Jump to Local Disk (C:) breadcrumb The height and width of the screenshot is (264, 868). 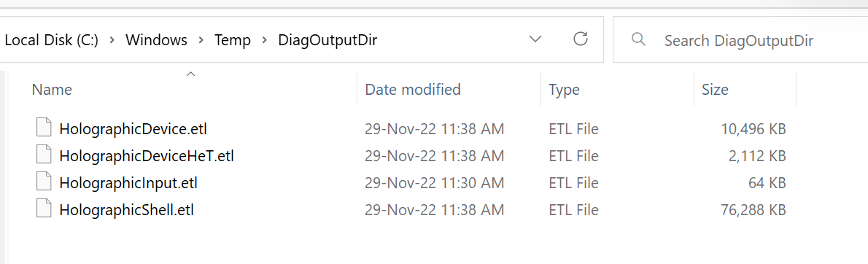(52, 40)
